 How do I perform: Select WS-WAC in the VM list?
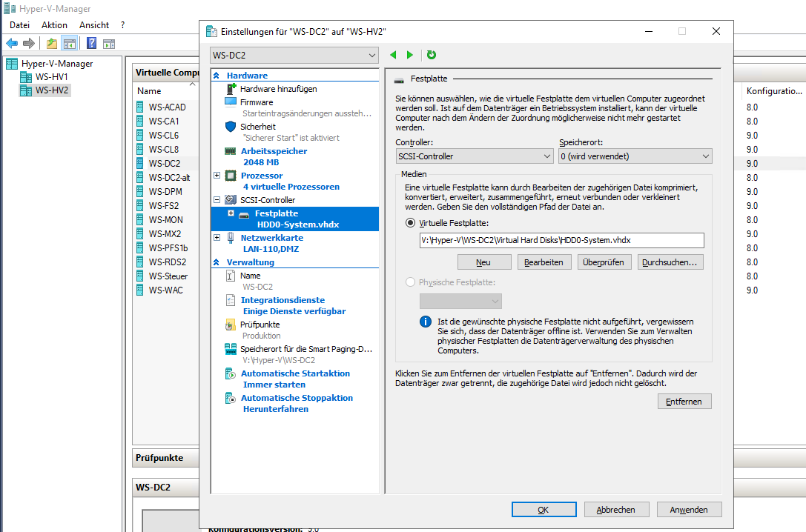tap(165, 290)
